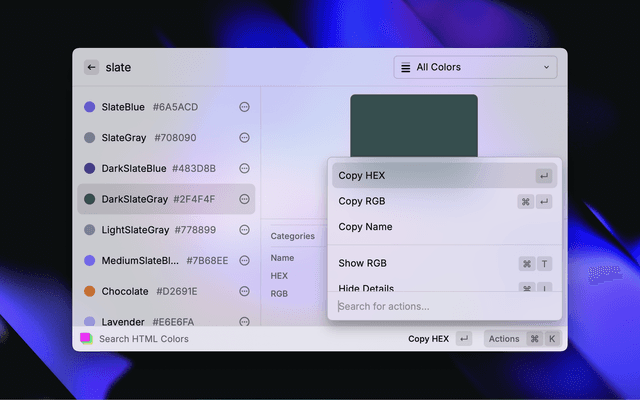Select the SlateBlue color row
The image size is (640, 400).
point(150,107)
